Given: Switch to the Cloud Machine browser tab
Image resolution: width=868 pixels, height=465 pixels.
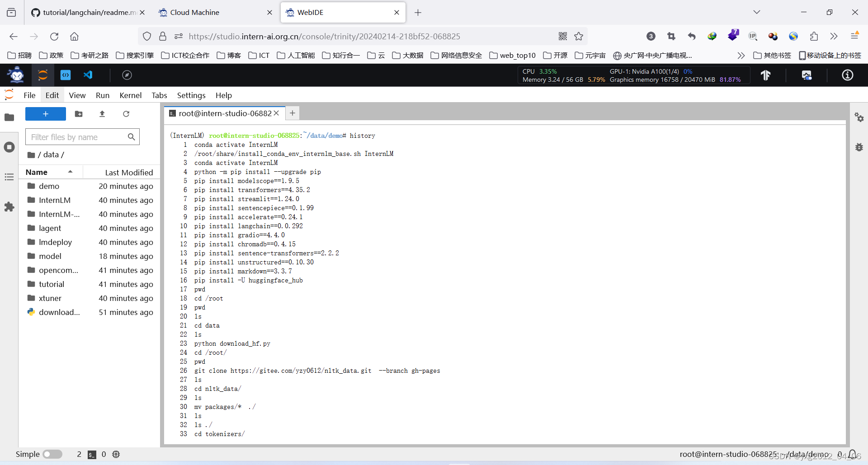Looking at the screenshot, I should (215, 12).
